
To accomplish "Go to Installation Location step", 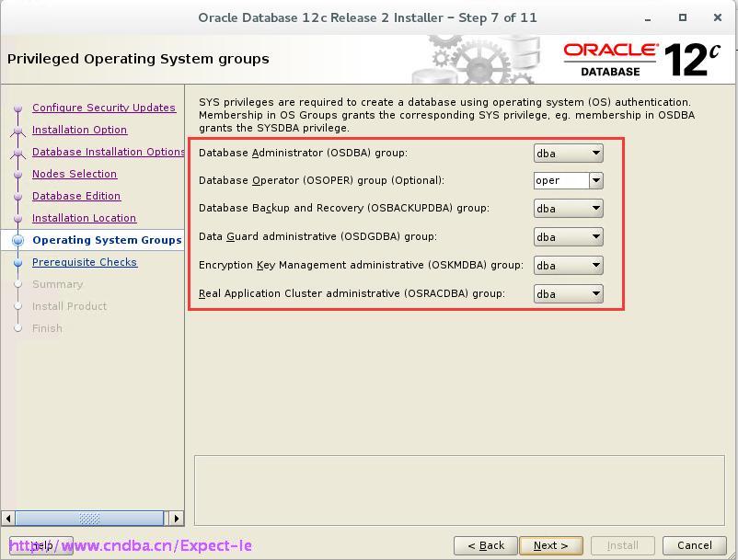I will [85, 218].
